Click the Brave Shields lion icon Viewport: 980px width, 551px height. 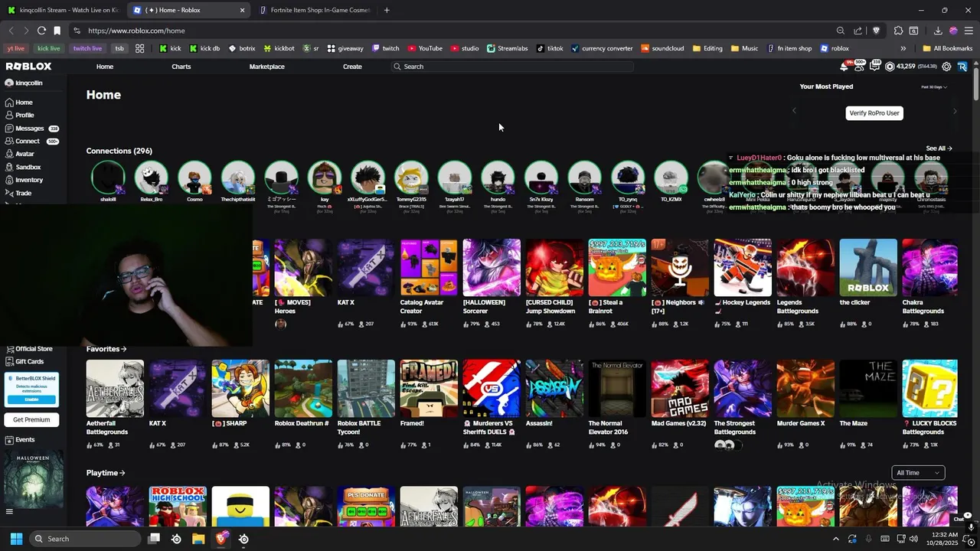pyautogui.click(x=877, y=31)
